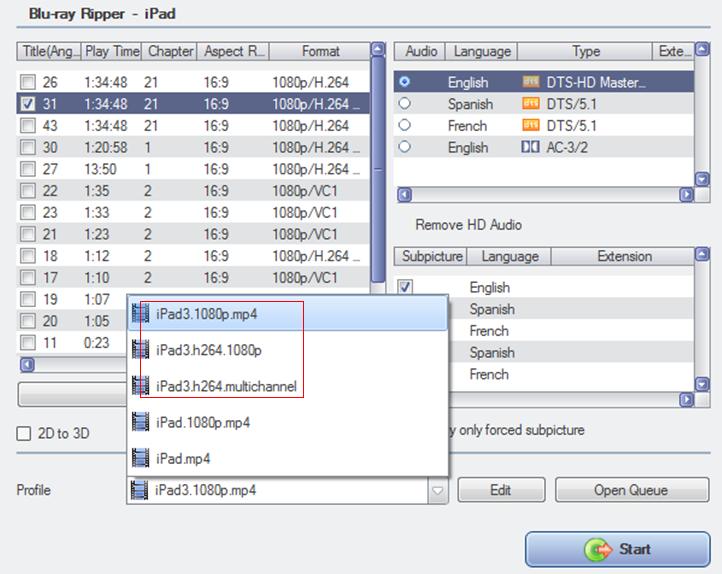Click title list scroll-up arrow

coord(378,49)
